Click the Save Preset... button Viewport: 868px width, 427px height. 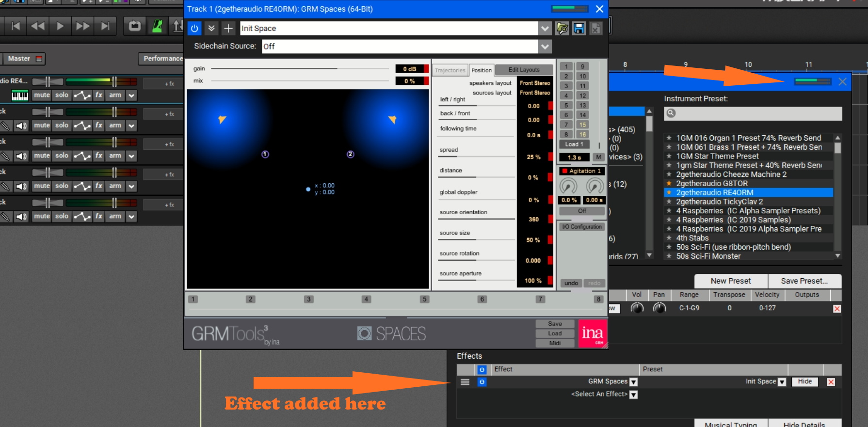pyautogui.click(x=804, y=281)
